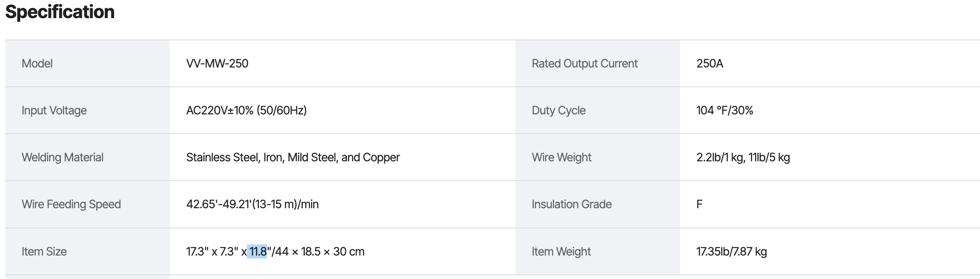Click the Model label cell

pos(37,63)
